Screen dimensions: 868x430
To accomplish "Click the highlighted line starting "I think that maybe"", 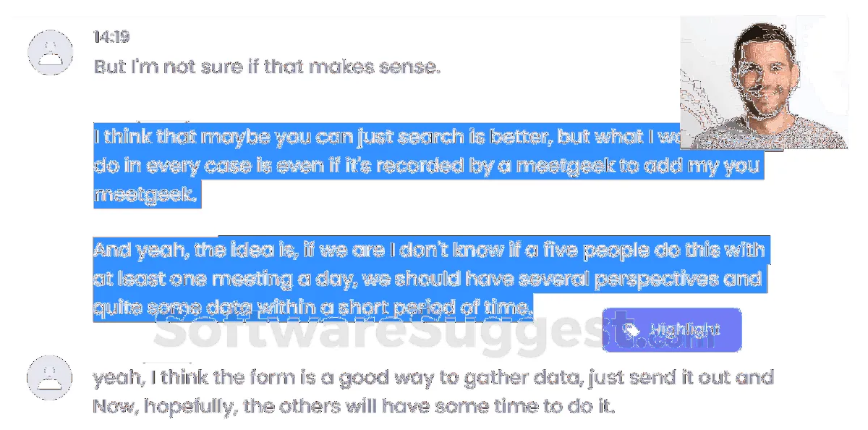I will (x=383, y=136).
